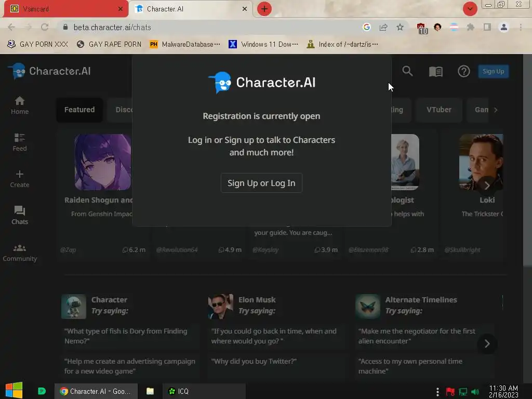The image size is (532, 399).
Task: Toggle the browser side panel
Action: click(x=487, y=27)
